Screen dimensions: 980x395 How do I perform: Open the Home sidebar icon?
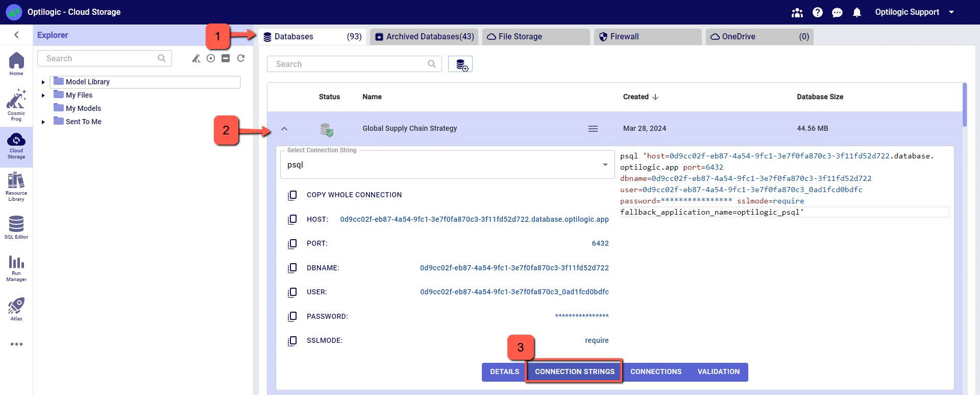tap(16, 64)
